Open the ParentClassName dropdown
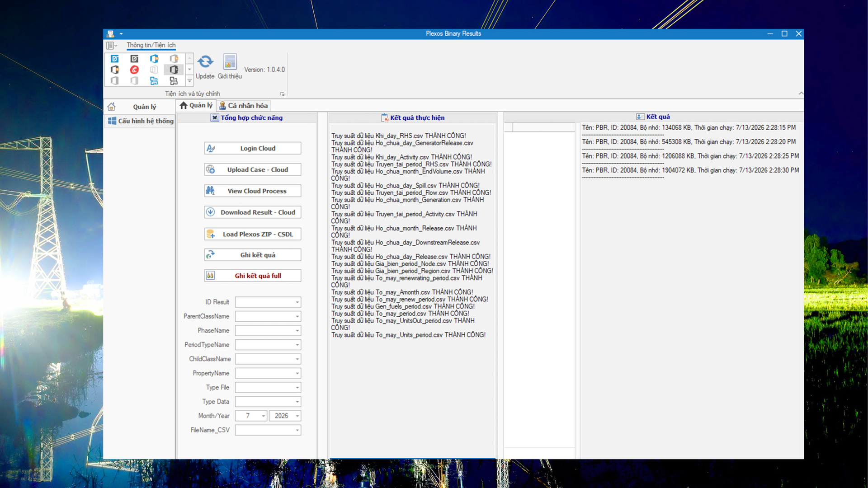 pos(297,316)
